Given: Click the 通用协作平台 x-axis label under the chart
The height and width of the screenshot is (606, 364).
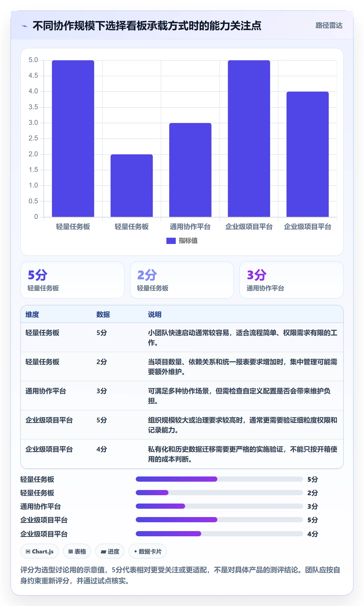Looking at the screenshot, I should click(x=190, y=227).
